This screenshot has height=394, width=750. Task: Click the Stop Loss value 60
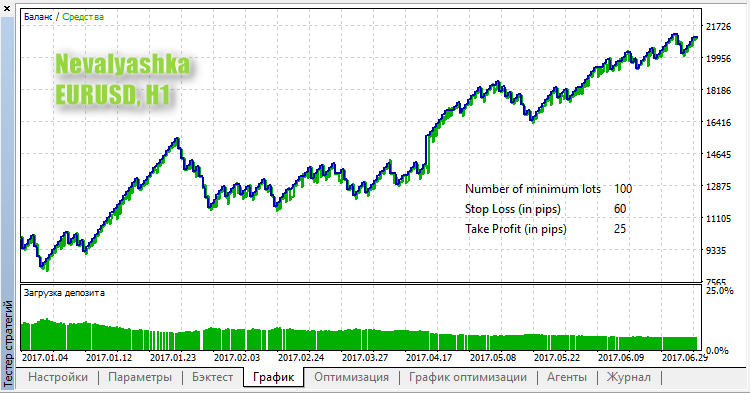point(620,209)
